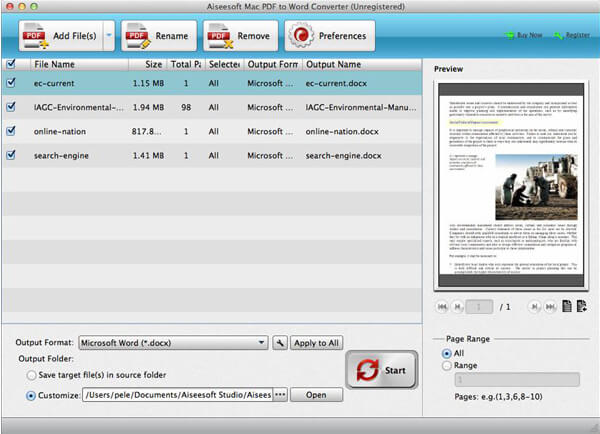Uncheck the search-engine file checkbox
600x434 pixels.
click(x=11, y=155)
